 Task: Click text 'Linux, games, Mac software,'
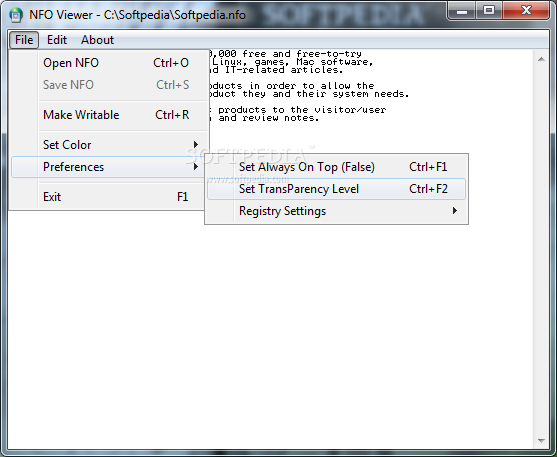293,62
